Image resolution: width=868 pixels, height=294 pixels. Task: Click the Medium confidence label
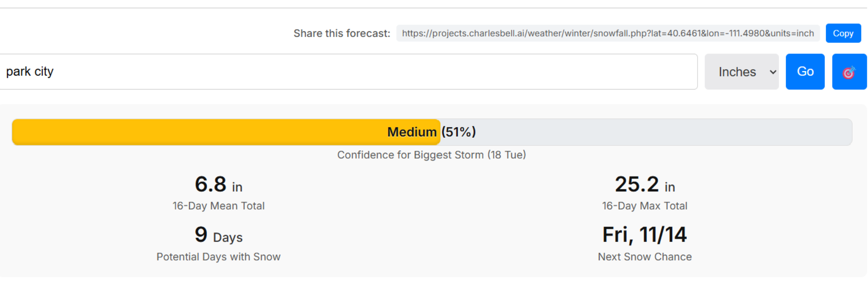411,132
